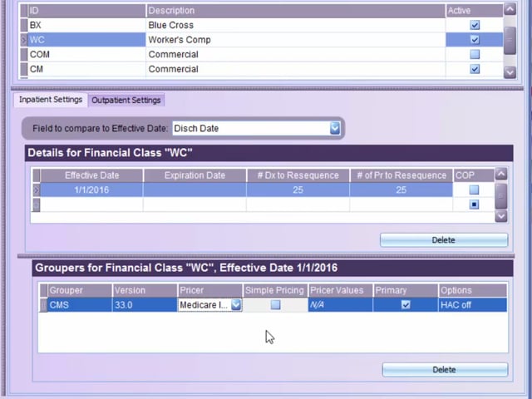The width and height of the screenshot is (532, 399).
Task: Click COP column header
Action: [x=474, y=175]
